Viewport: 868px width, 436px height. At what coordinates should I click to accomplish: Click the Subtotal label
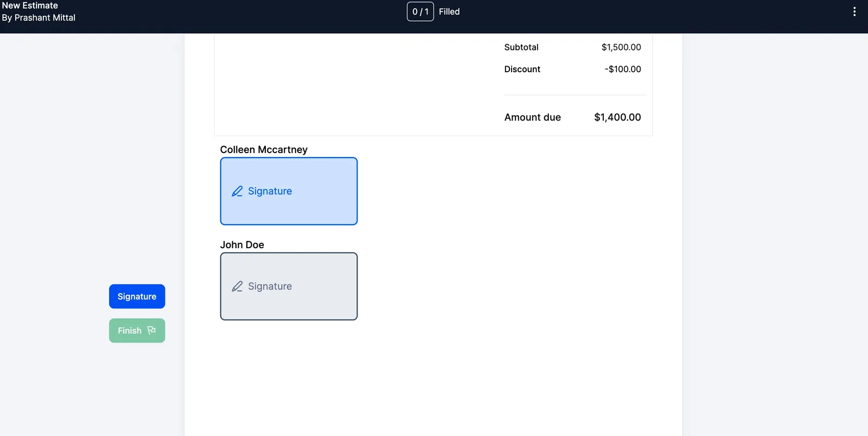click(521, 47)
